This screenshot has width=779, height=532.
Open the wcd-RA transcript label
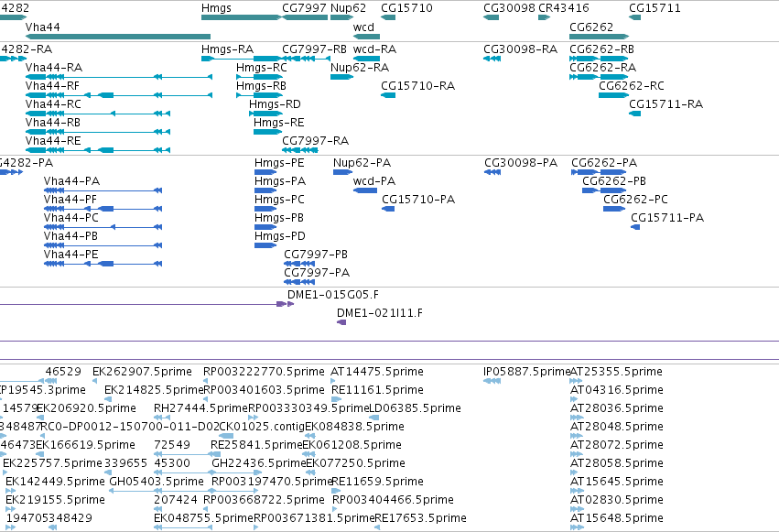[374, 49]
